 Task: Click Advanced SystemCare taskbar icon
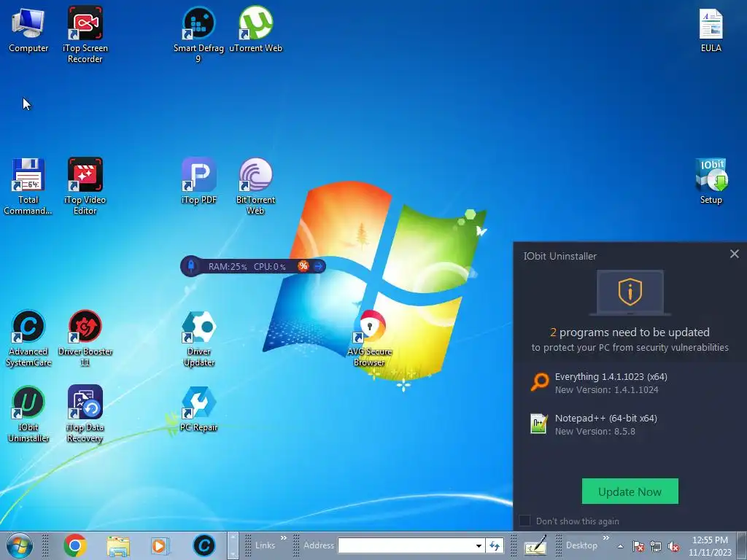tap(204, 545)
